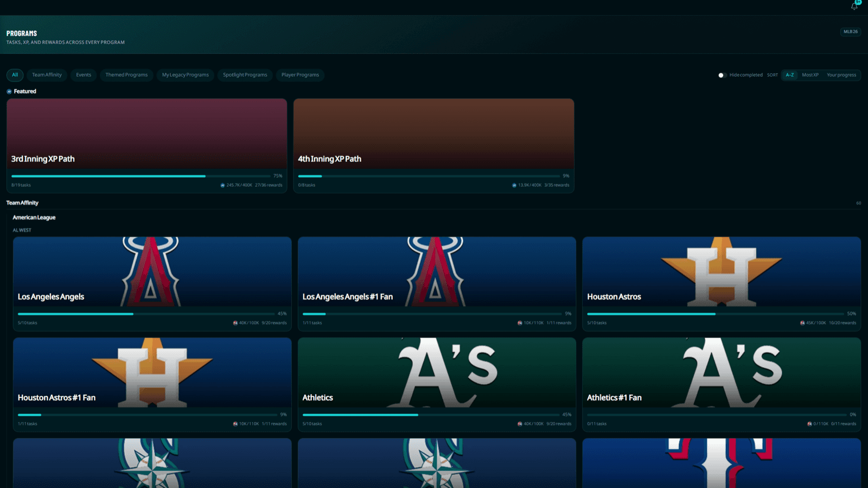Click the AL WEST division label

click(x=22, y=230)
